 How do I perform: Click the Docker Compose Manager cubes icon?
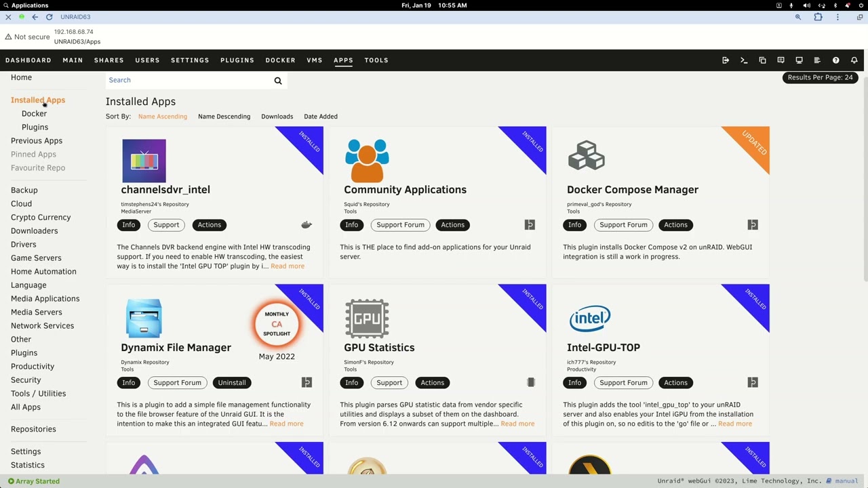pos(587,155)
